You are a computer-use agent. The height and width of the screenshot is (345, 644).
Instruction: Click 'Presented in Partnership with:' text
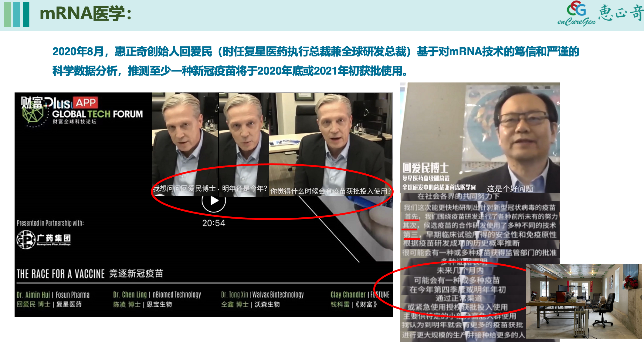(x=50, y=223)
